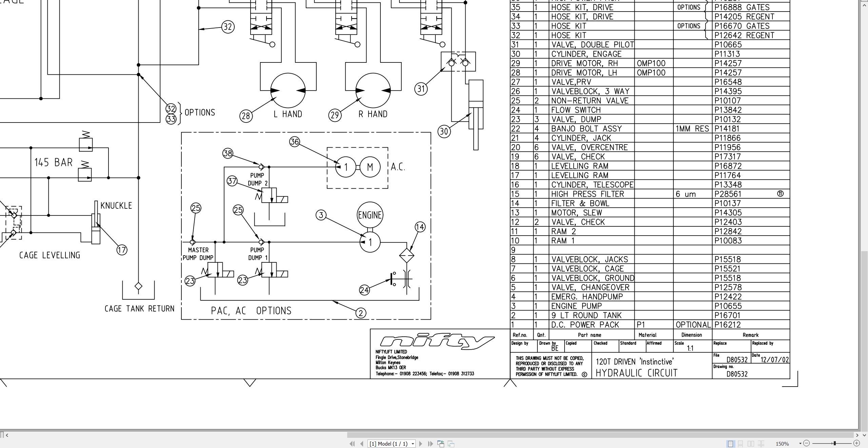Click the zoom out minus button
The width and height of the screenshot is (868, 448).
pos(807,443)
